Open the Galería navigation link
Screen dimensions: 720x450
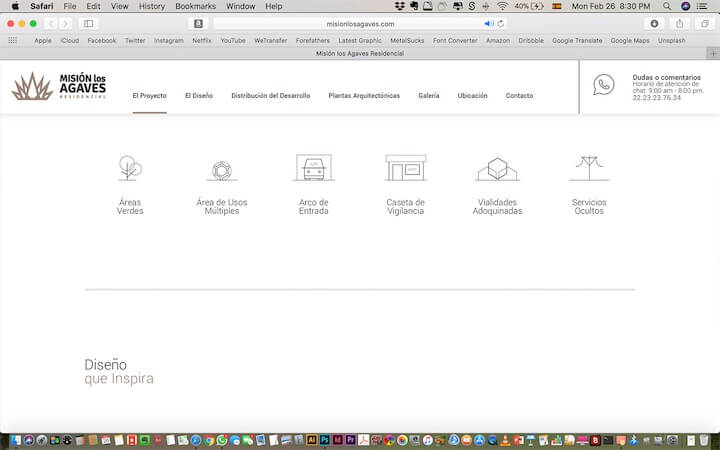coord(429,96)
